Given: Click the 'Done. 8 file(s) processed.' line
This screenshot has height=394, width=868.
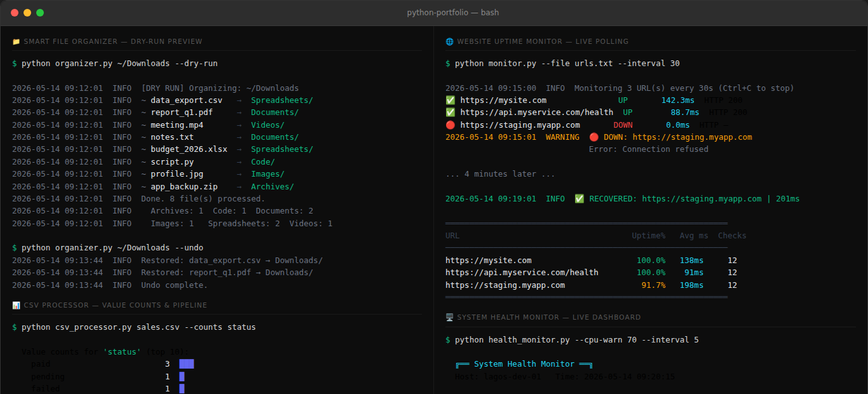Looking at the screenshot, I should coord(203,199).
